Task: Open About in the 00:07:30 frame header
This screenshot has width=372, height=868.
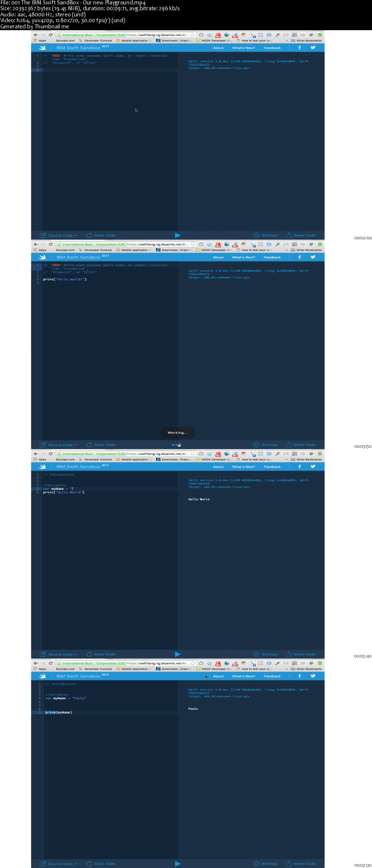Action: click(218, 676)
